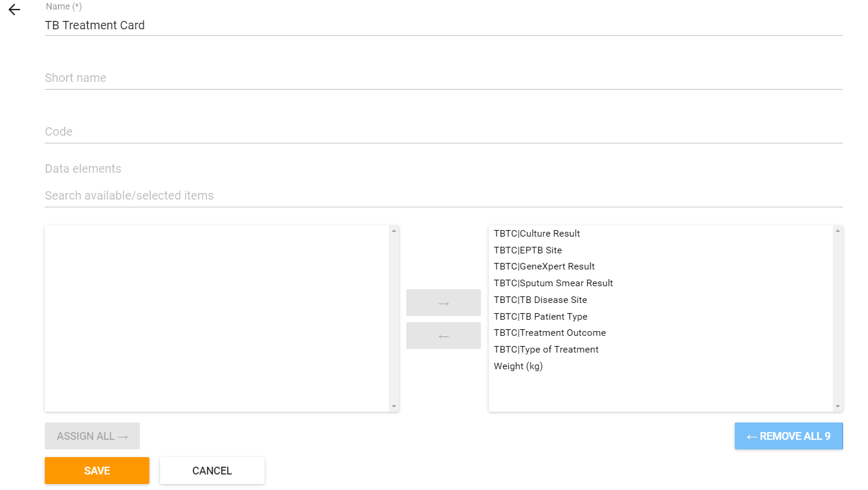Click the assign right-arrow button
This screenshot has width=868, height=490.
(x=443, y=302)
